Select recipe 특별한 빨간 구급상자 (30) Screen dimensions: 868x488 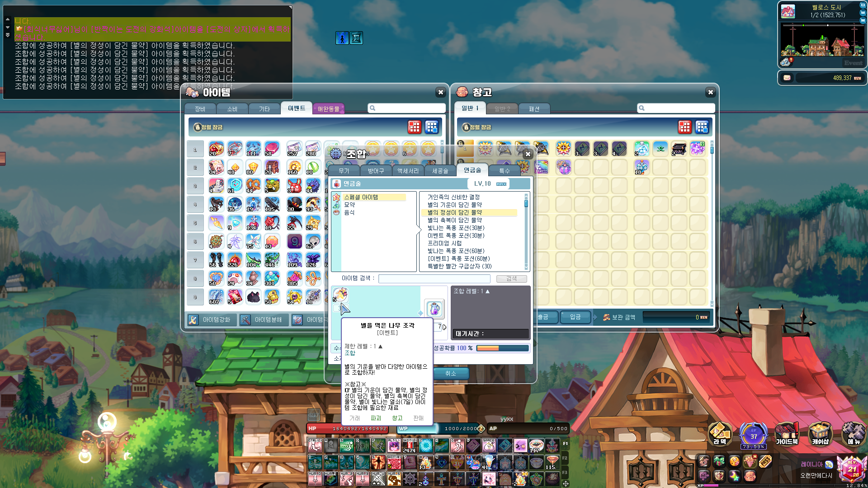tap(459, 266)
